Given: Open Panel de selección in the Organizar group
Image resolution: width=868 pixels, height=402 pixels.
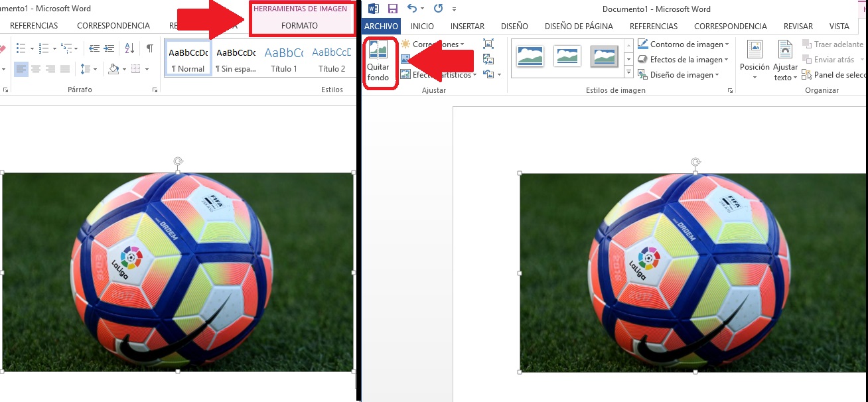Looking at the screenshot, I should (834, 75).
